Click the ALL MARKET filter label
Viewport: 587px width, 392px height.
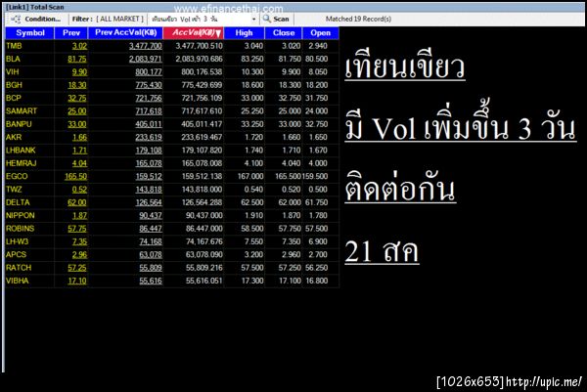coord(120,19)
